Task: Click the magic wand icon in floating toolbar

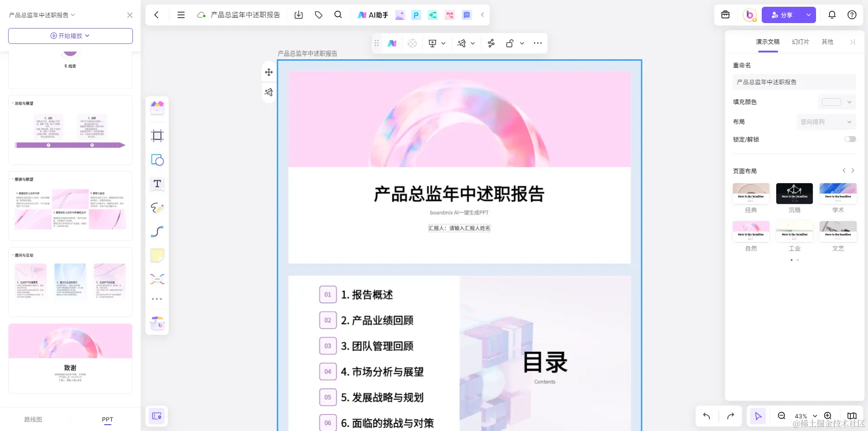Action: point(462,43)
